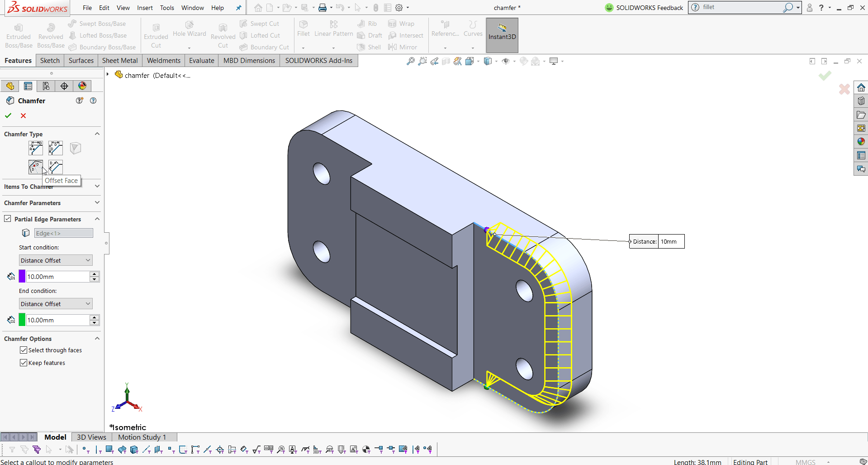Uncheck Partial Edge Parameters
Image resolution: width=868 pixels, height=465 pixels.
(x=8, y=219)
